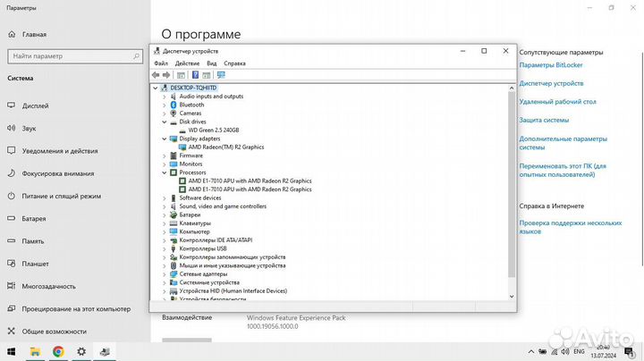Select Контроллеры IDE ATA/ATAPI row
Viewport: 644px width, 361px height.
pyautogui.click(x=216, y=240)
